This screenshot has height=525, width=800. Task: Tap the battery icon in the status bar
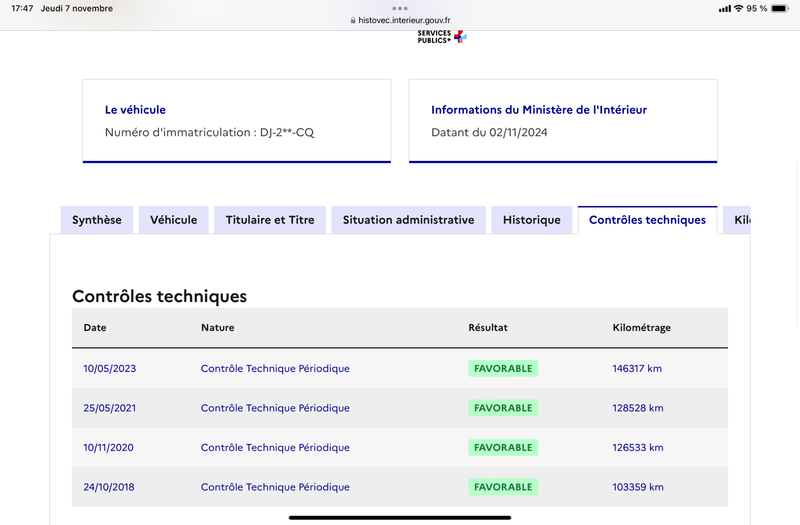point(780,8)
